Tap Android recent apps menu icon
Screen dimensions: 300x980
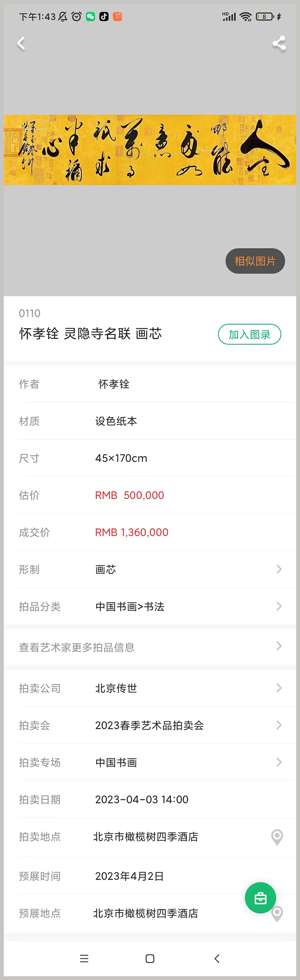tap(84, 958)
